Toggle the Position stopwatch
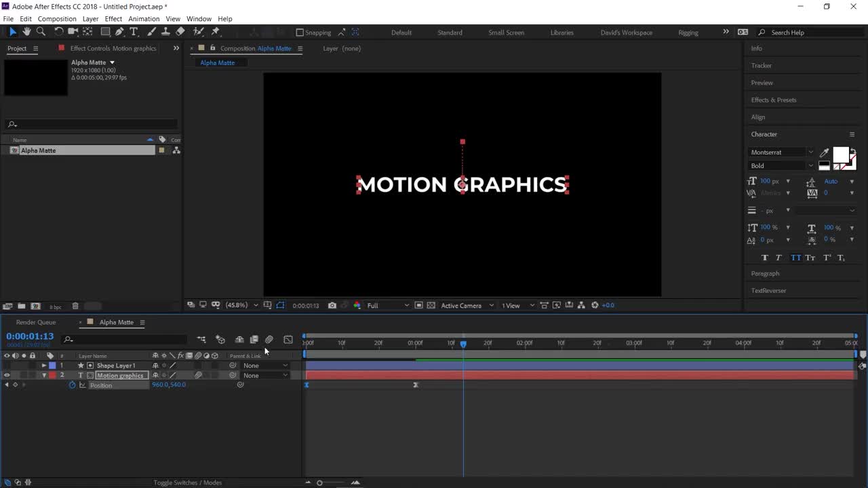868x488 pixels. pos(72,385)
